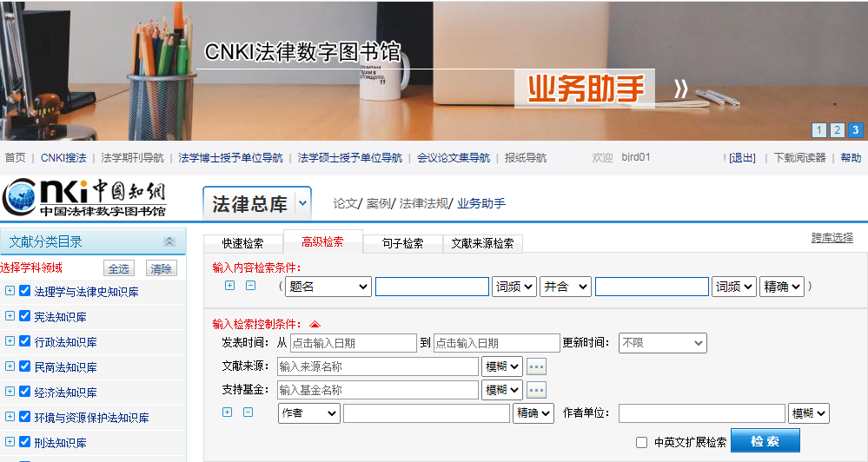Show banner slide 2
This screenshot has width=868, height=462.
point(837,130)
